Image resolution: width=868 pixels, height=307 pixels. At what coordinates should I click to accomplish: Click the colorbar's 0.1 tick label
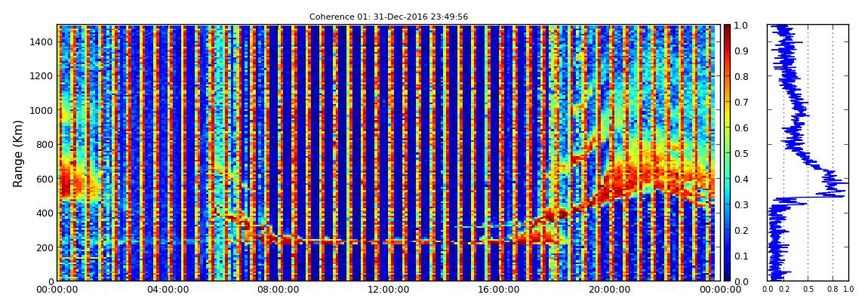coord(740,256)
